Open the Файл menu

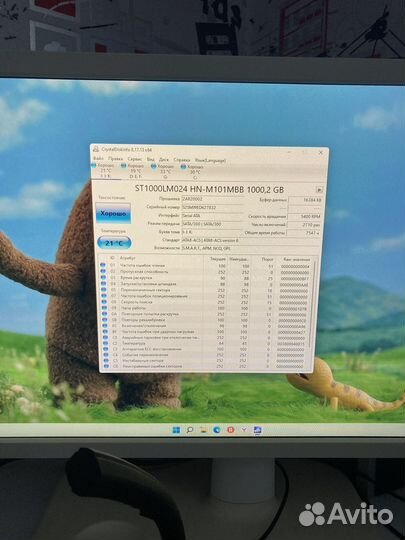(x=98, y=159)
